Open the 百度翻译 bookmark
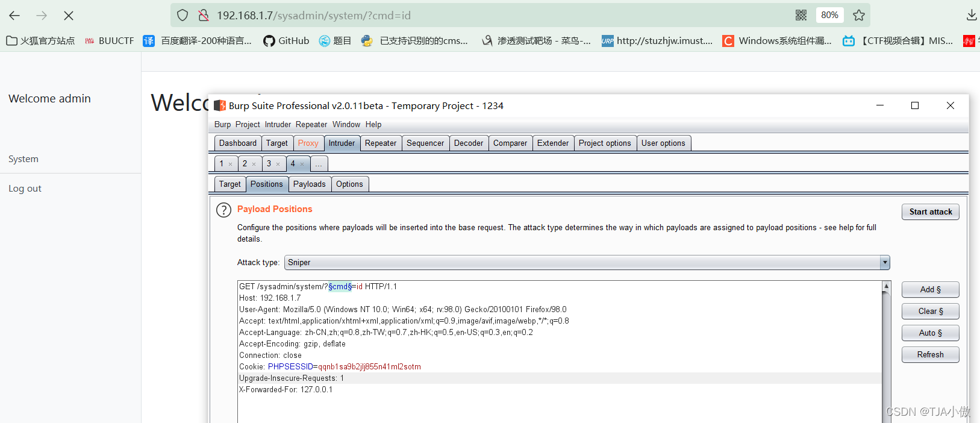980x423 pixels. 198,40
